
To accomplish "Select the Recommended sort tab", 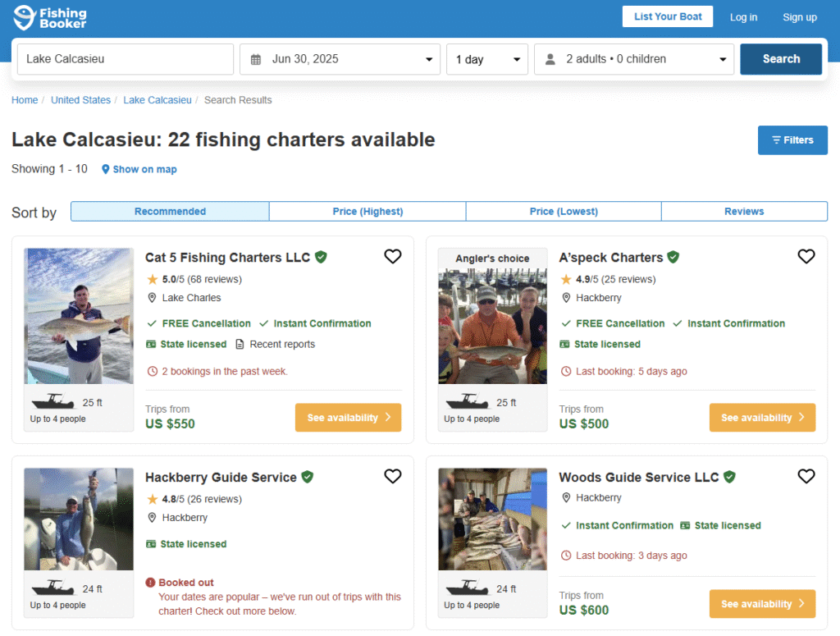I will coord(170,211).
